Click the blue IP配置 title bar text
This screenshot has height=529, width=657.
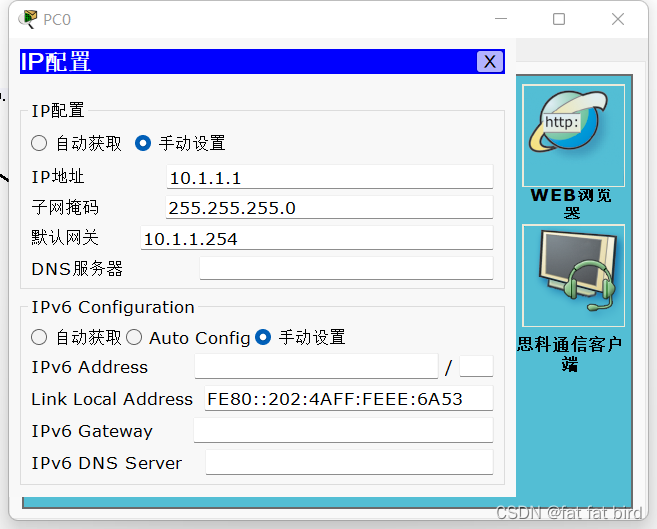55,62
